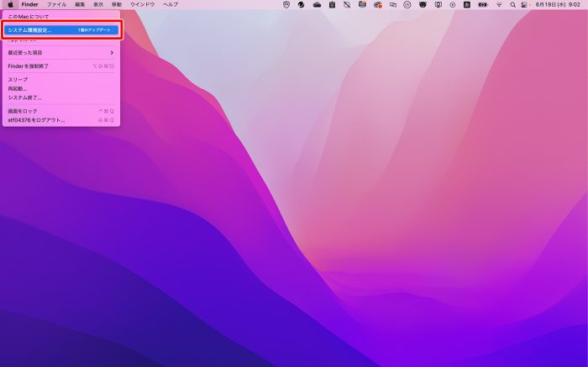Screen dimensions: 588x367
Task: Open the Wi-Fi status icon
Action: (x=498, y=4)
